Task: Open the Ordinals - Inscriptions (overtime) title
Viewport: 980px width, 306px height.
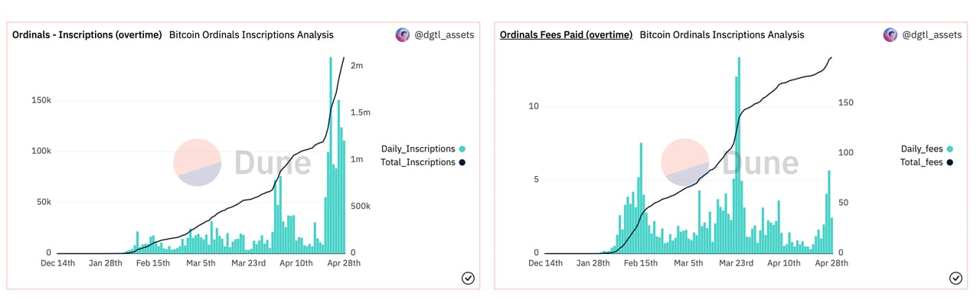Action: pyautogui.click(x=87, y=34)
